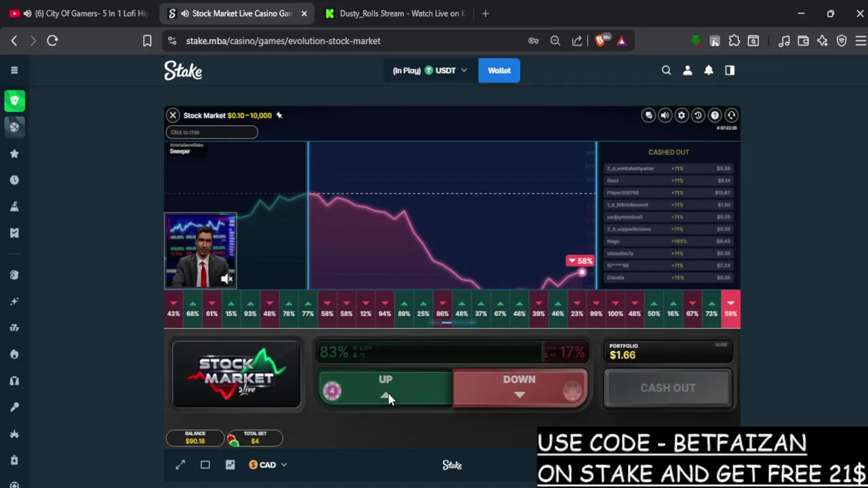
Task: Open the sparkle new releases icon
Action: [x=14, y=302]
